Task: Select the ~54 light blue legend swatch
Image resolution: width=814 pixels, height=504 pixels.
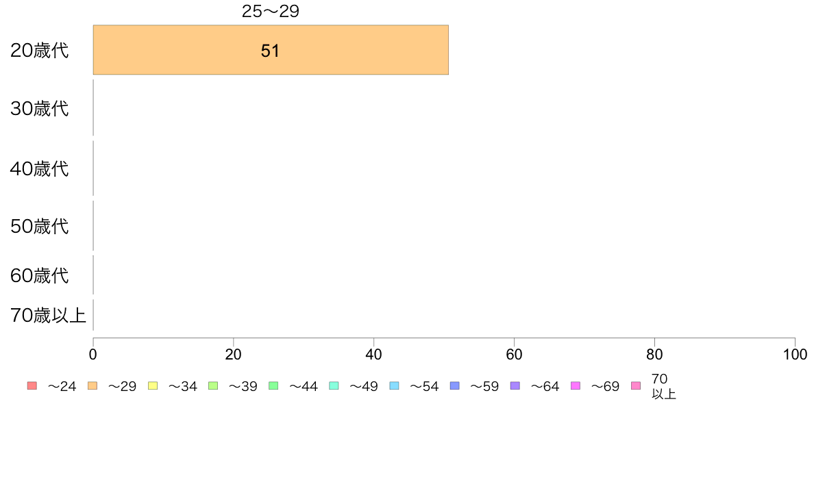Action: point(394,386)
